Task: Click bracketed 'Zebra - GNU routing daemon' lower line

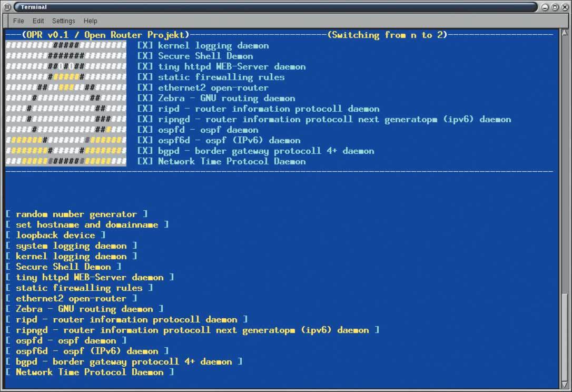Action: pos(85,309)
